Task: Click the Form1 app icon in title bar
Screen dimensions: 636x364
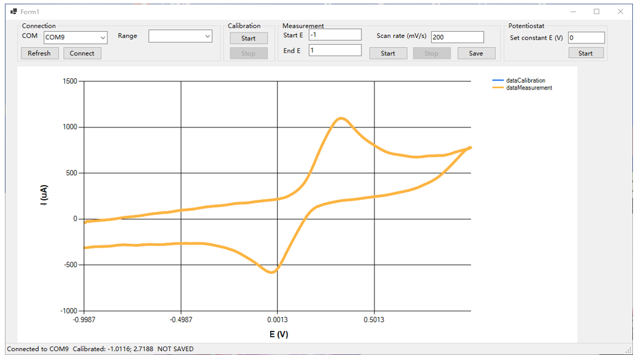Action: click(x=13, y=12)
